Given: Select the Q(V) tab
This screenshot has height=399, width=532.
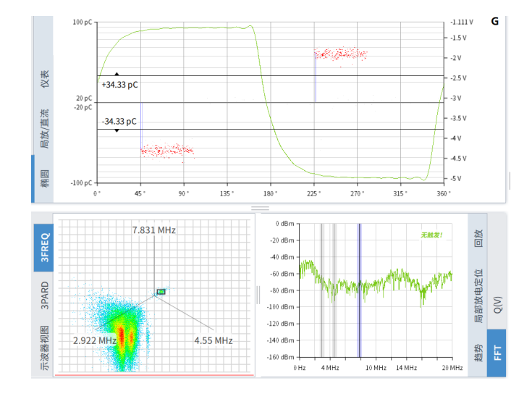Looking at the screenshot, I should (x=497, y=305).
